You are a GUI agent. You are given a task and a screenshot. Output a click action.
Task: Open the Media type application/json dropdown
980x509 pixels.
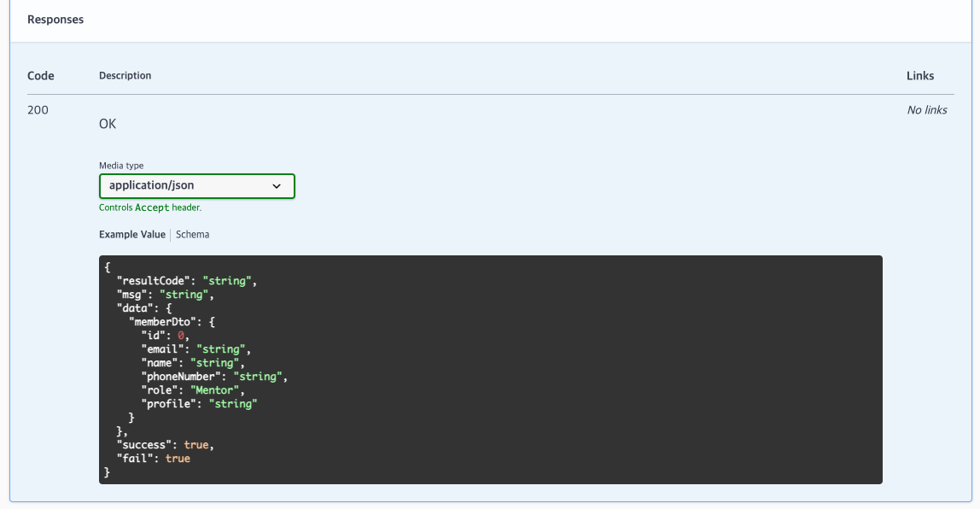click(197, 185)
